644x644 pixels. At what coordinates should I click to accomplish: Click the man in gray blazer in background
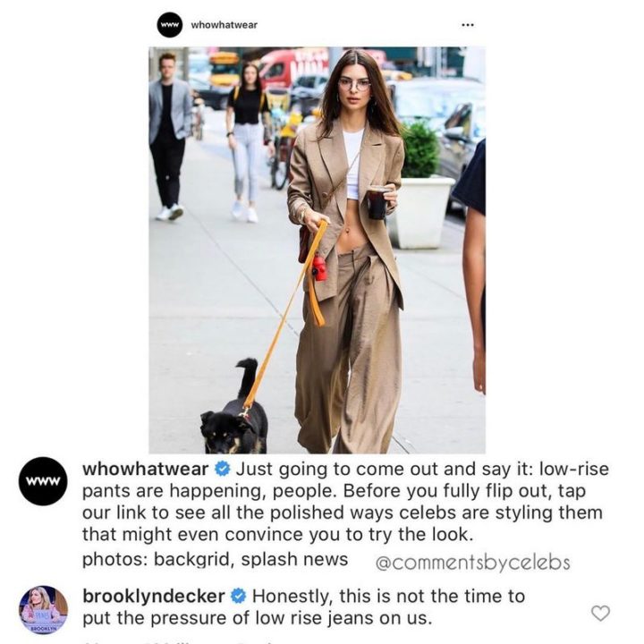[x=169, y=136]
